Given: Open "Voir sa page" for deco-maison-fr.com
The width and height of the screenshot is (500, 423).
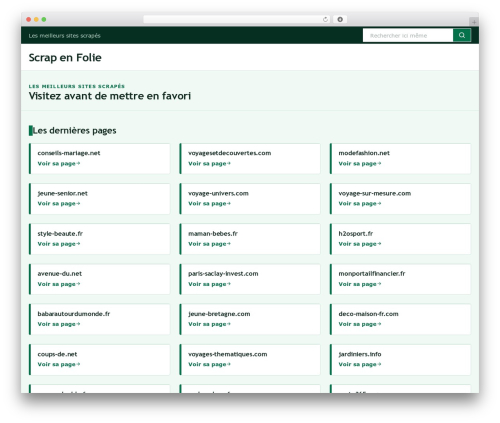Looking at the screenshot, I should pyautogui.click(x=360, y=324).
